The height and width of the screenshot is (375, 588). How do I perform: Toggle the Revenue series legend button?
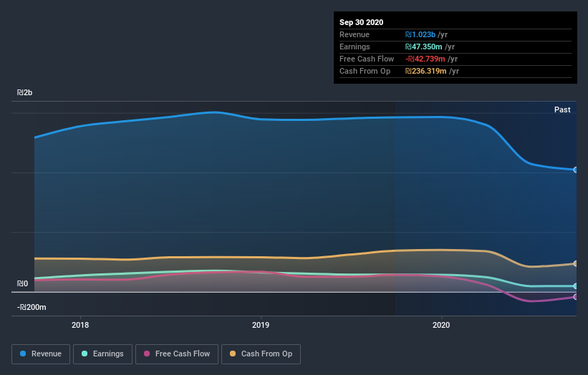41,354
